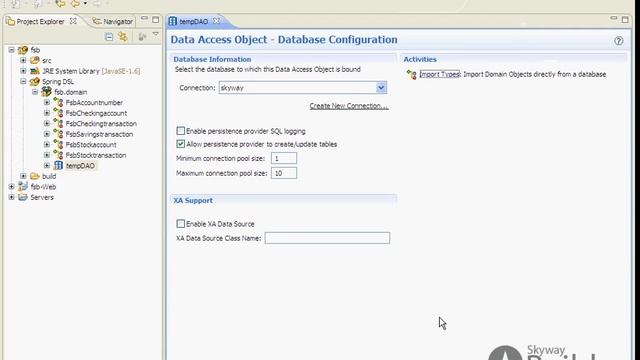640x360 pixels.
Task: Click the Servers folder icon
Action: coord(23,197)
